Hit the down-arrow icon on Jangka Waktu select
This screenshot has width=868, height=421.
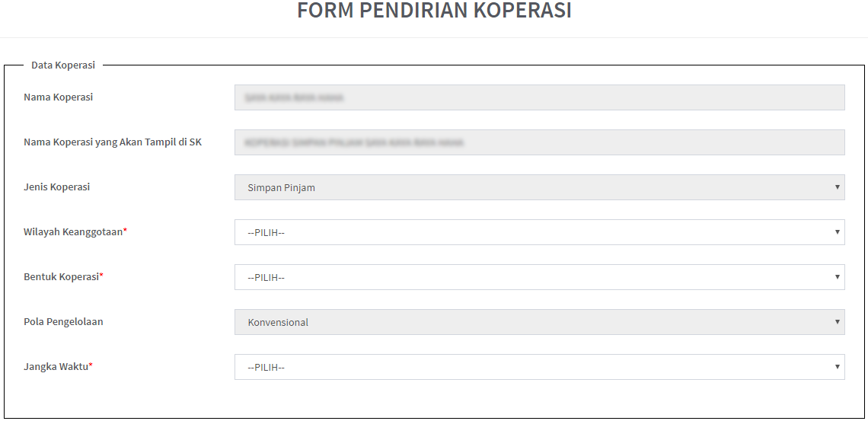tap(838, 367)
